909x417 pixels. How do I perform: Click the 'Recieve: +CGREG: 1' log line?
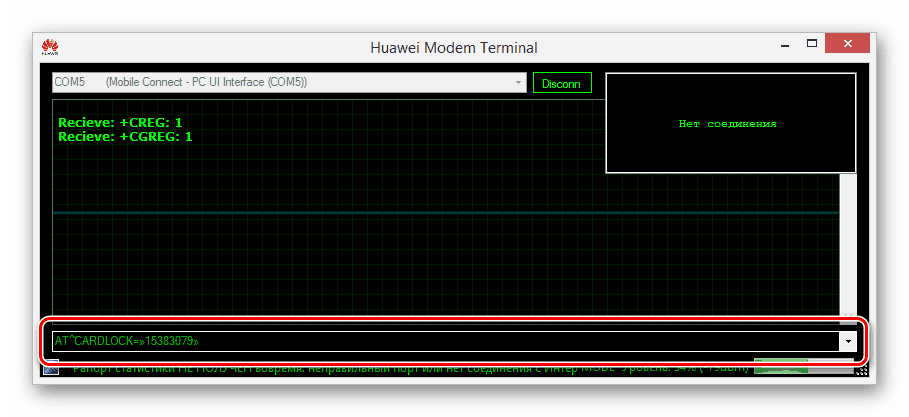click(x=125, y=137)
